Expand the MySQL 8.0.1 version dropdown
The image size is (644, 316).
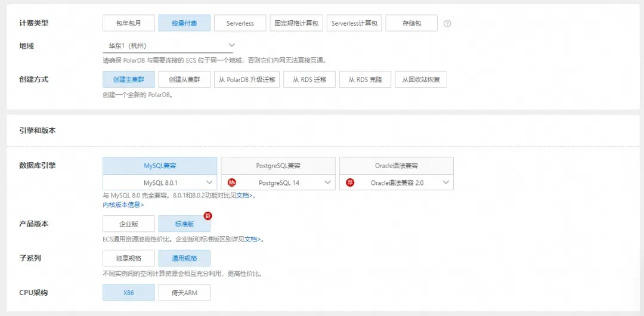click(x=160, y=182)
